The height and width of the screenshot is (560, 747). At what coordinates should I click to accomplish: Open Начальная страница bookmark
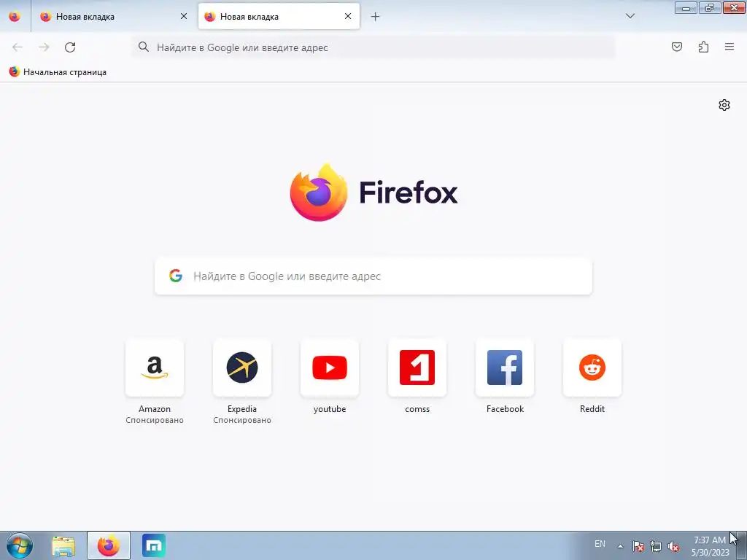click(58, 72)
